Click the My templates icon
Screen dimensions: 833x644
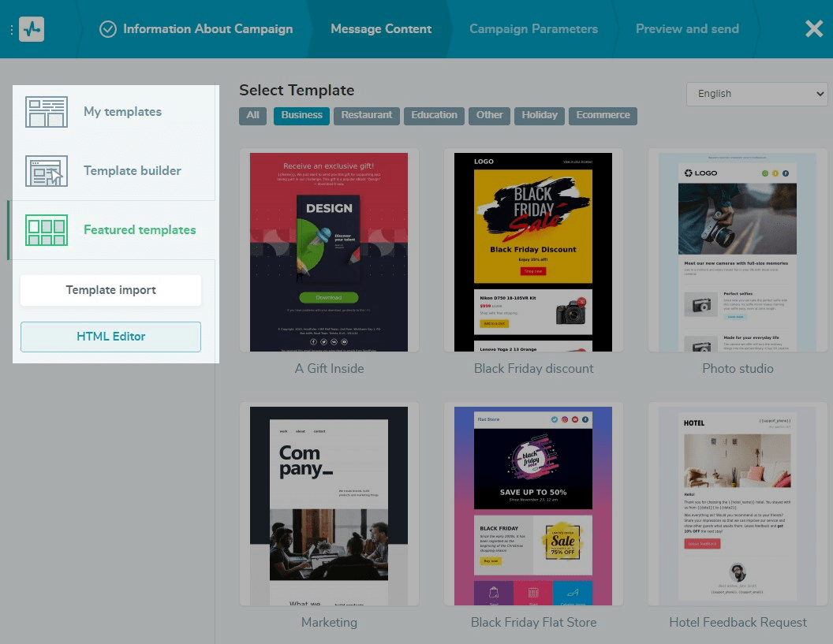pyautogui.click(x=47, y=112)
